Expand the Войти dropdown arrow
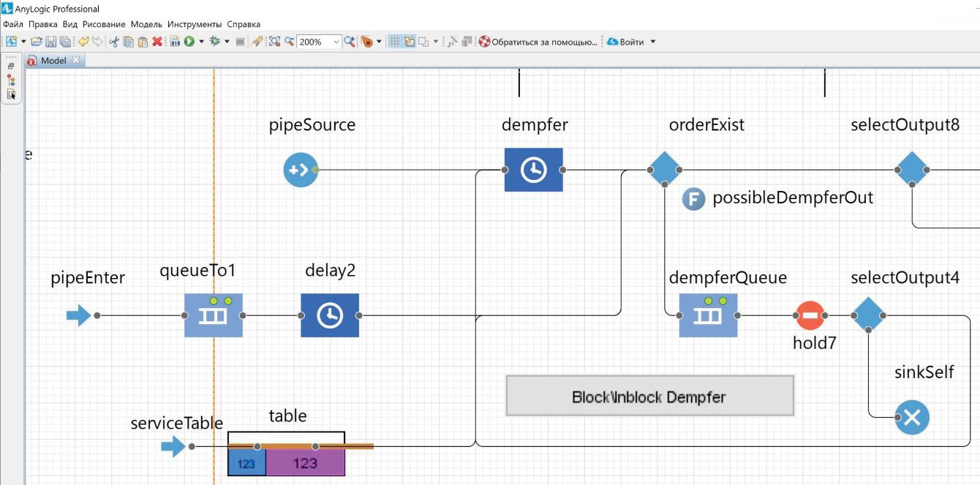Image resolution: width=980 pixels, height=485 pixels. pyautogui.click(x=653, y=42)
